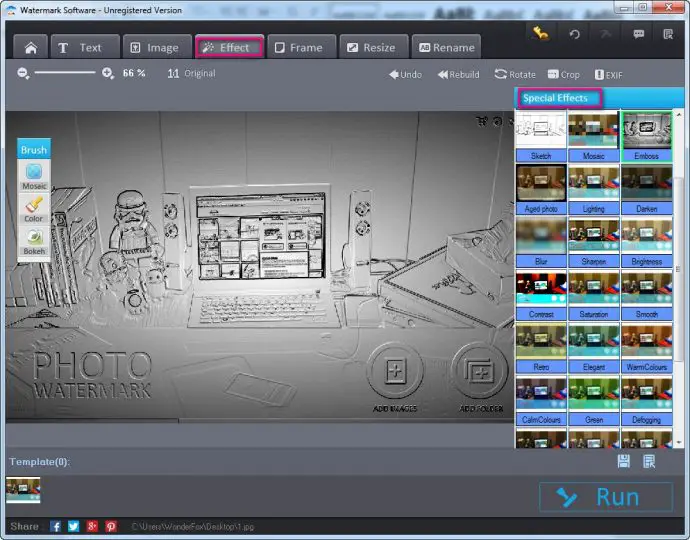
Task: Click the zoom out minus icon
Action: pyautogui.click(x=24, y=73)
